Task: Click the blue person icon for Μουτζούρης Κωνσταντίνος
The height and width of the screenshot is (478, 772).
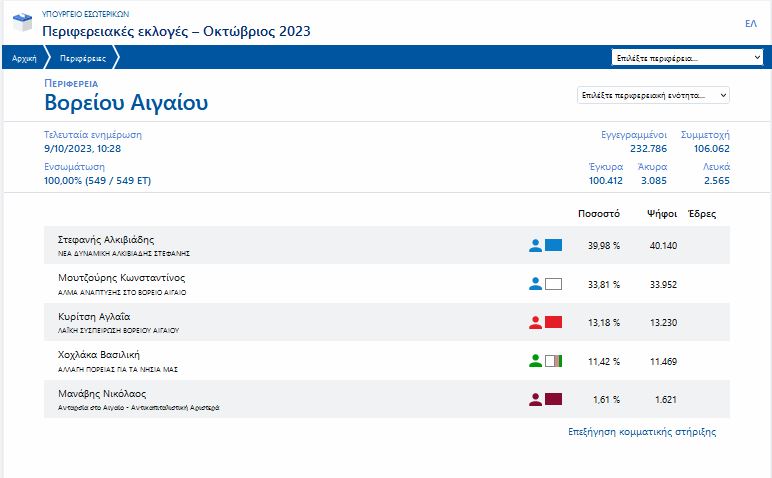Action: tap(535, 284)
